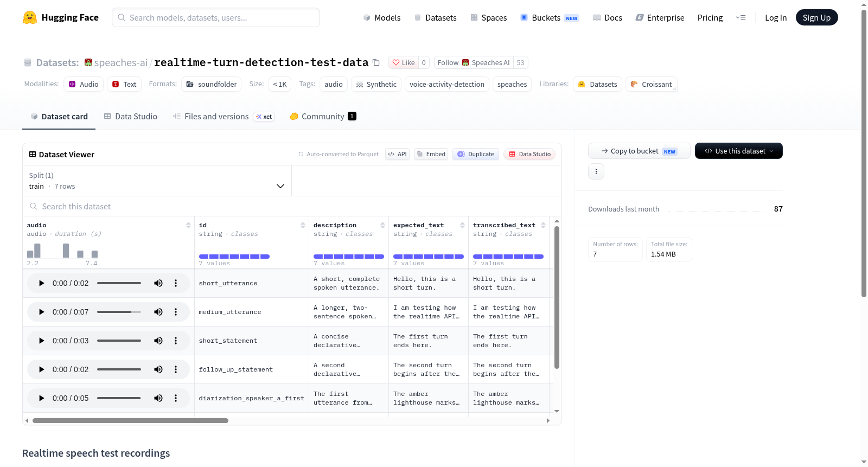This screenshot has height=467, width=868.
Task: Mute the short_statement audio player
Action: tap(158, 341)
